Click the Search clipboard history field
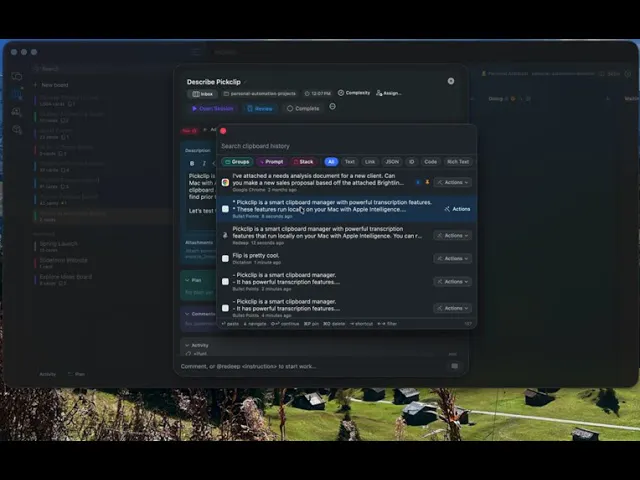 [x=347, y=146]
